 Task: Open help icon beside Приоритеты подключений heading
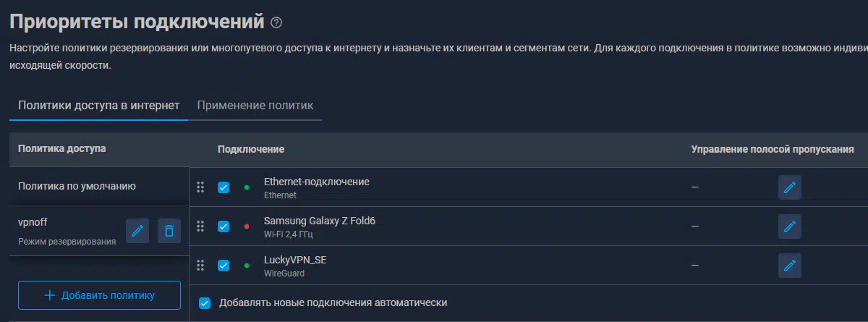(x=276, y=22)
